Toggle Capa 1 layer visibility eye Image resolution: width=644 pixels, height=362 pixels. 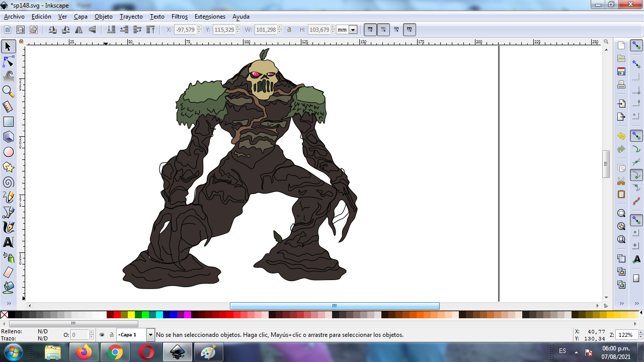point(102,335)
